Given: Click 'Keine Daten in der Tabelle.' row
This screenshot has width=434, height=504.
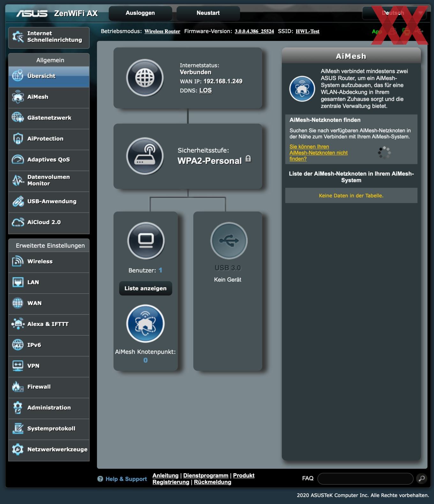Looking at the screenshot, I should coord(351,195).
